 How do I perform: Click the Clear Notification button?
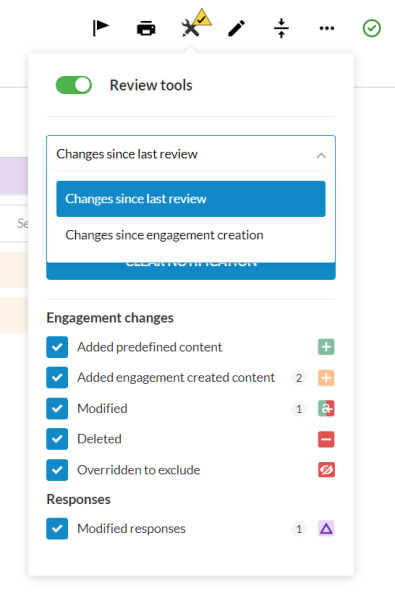pyautogui.click(x=191, y=270)
